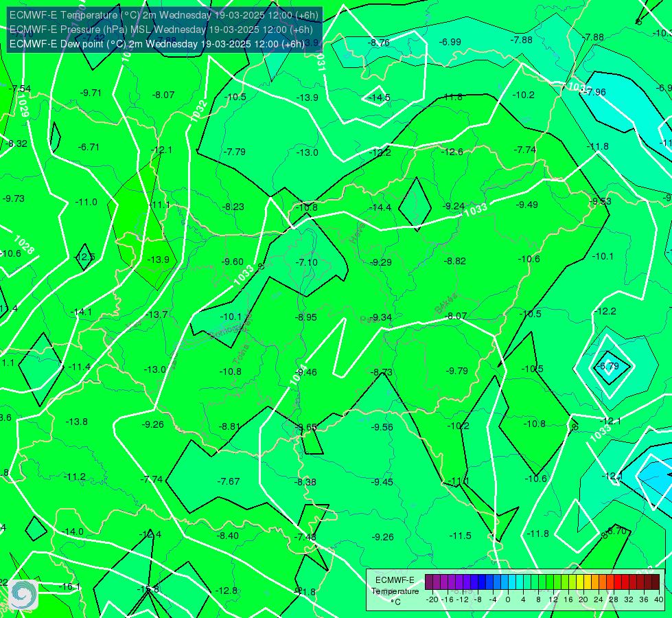Click the dew point value -14.1
The image size is (672, 618).
81,312
